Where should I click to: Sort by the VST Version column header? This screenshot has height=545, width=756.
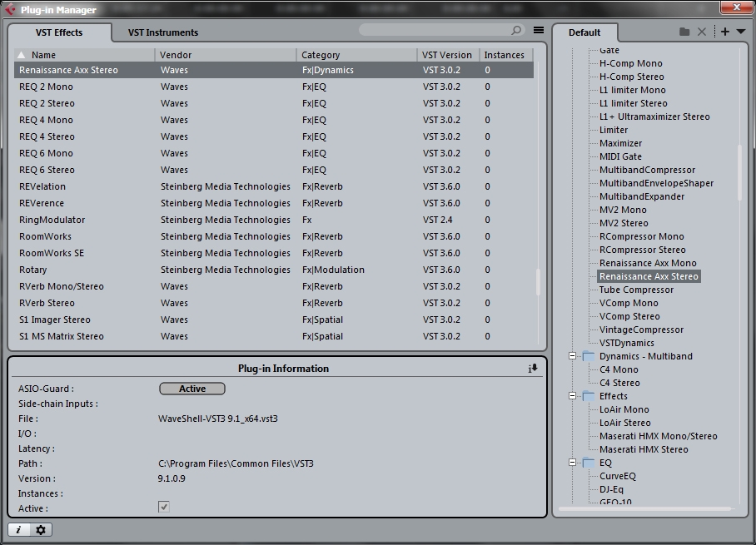[448, 55]
